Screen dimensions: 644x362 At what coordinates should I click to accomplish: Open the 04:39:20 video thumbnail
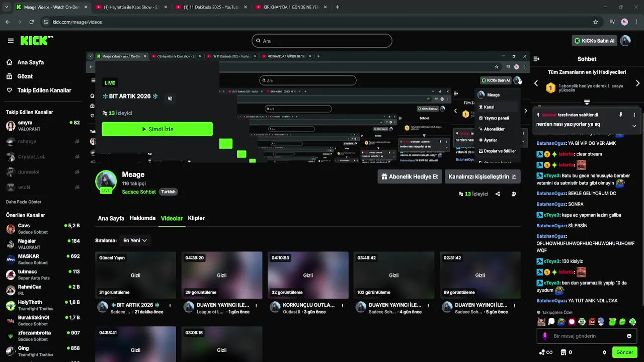[x=222, y=275]
